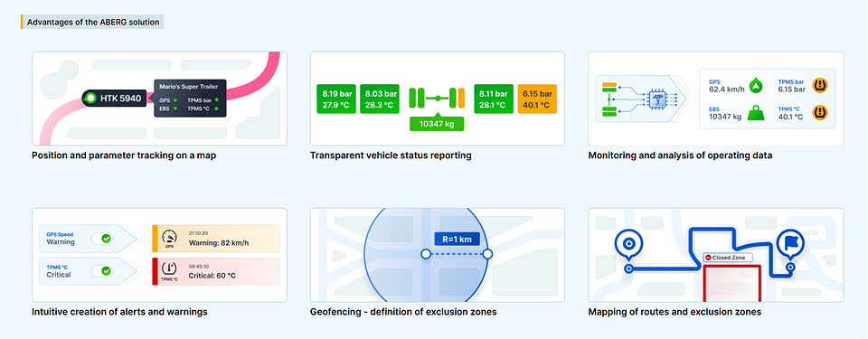The width and height of the screenshot is (868, 339).
Task: Click the GPS navigation arrow icon
Action: [x=756, y=86]
